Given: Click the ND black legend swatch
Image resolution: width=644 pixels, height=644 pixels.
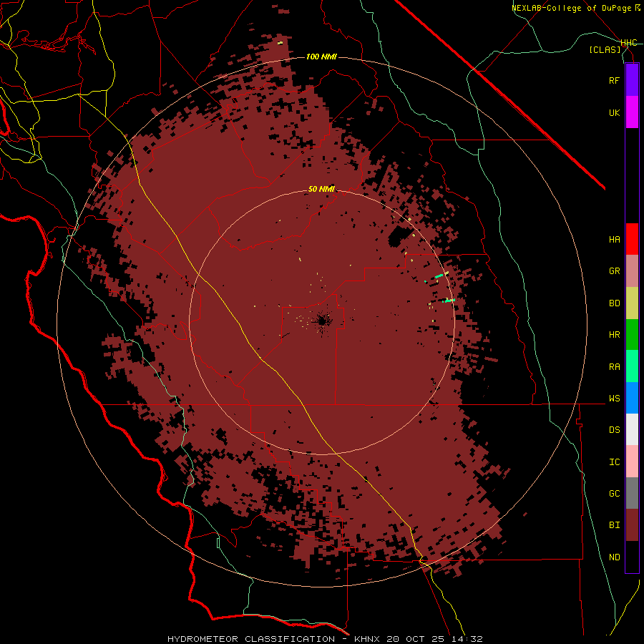Looking at the screenshot, I should tap(632, 557).
